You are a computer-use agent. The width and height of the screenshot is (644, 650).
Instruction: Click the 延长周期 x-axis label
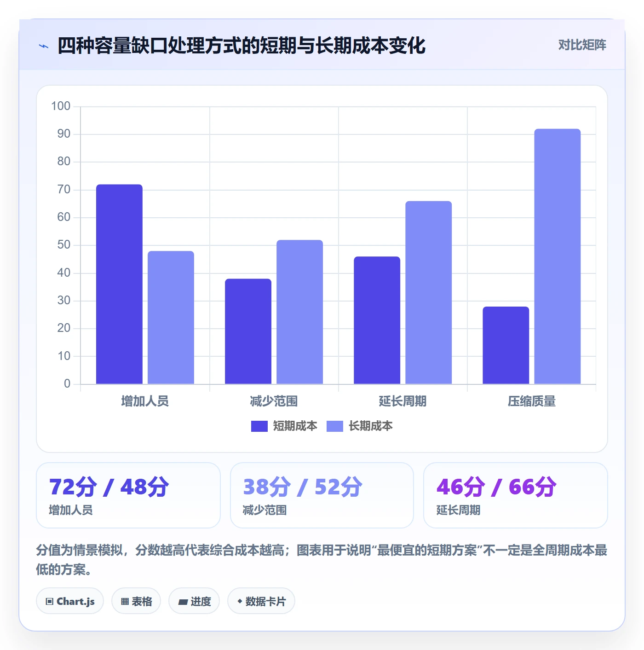click(x=402, y=401)
